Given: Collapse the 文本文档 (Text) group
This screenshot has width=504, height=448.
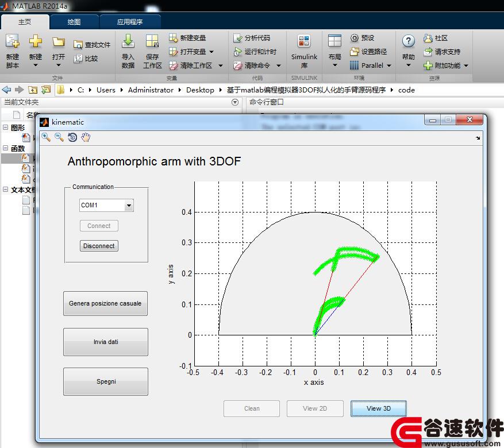Looking at the screenshot, I should [x=6, y=189].
